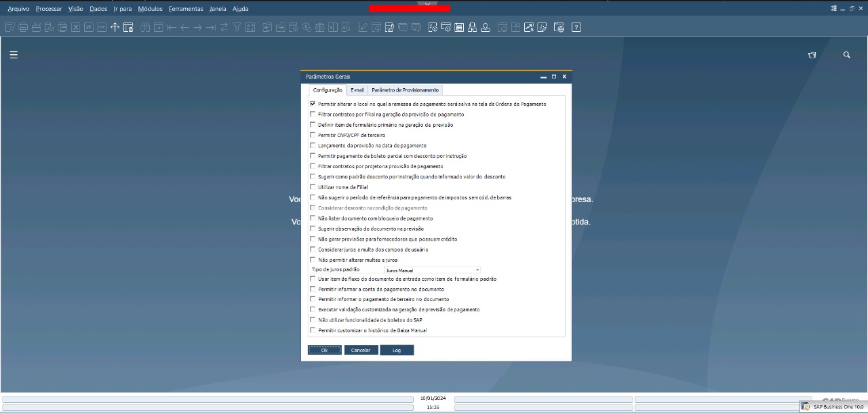The image size is (868, 413).
Task: Open the Ir para menu
Action: coord(123,9)
